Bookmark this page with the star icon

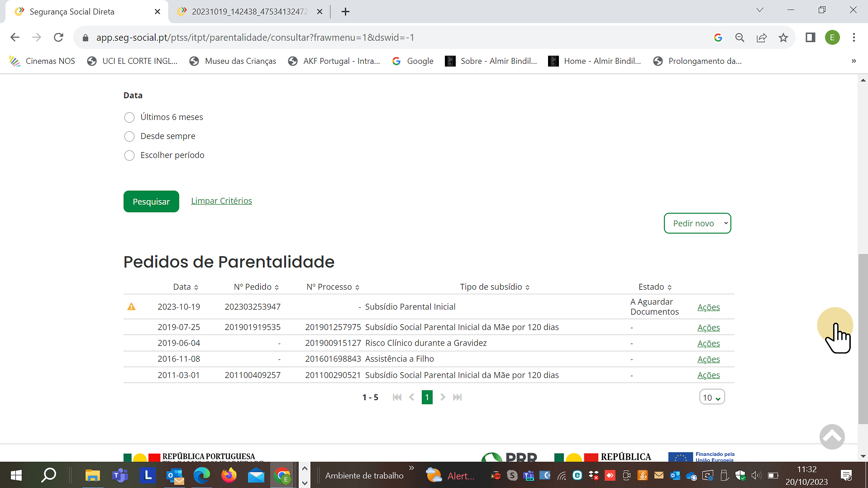(783, 38)
